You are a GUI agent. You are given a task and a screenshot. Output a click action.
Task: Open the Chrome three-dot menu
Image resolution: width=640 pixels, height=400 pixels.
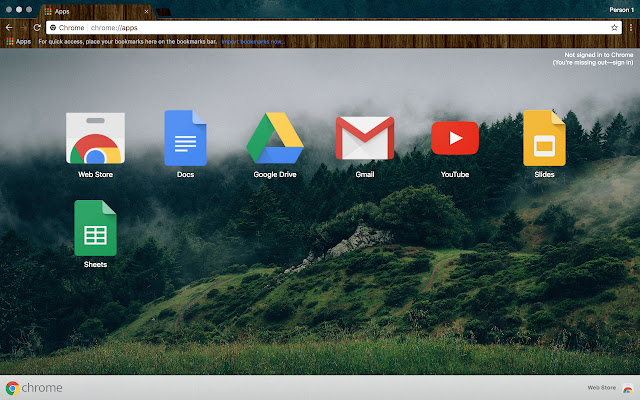tap(631, 27)
